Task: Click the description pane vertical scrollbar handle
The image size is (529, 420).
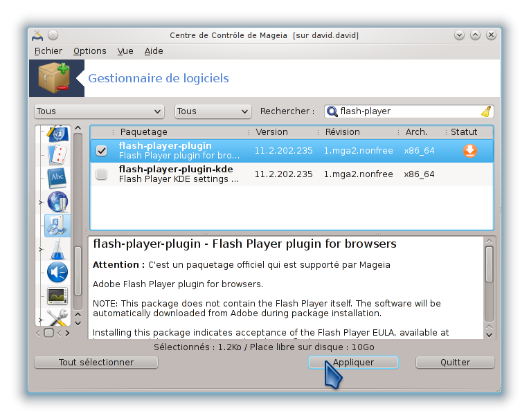Action: (490, 264)
